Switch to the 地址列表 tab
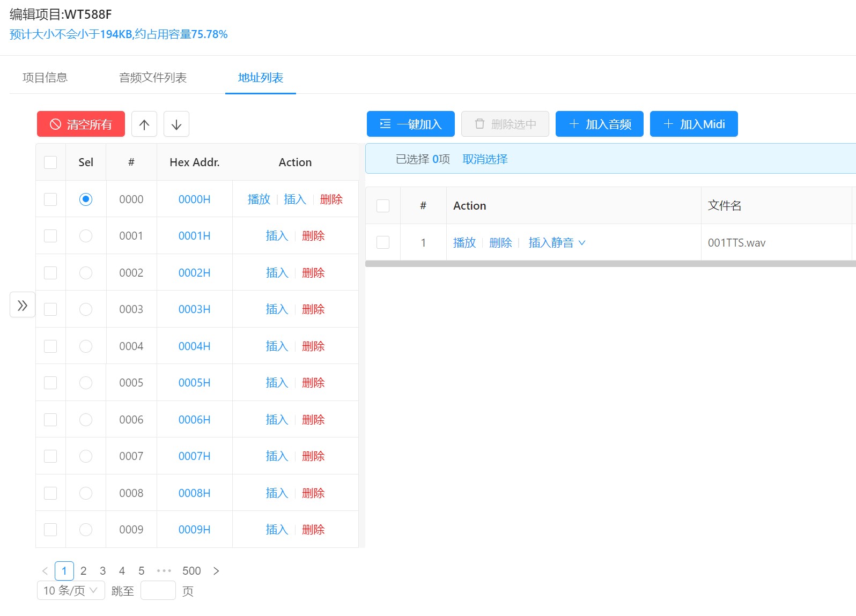This screenshot has width=856, height=616. click(x=261, y=78)
